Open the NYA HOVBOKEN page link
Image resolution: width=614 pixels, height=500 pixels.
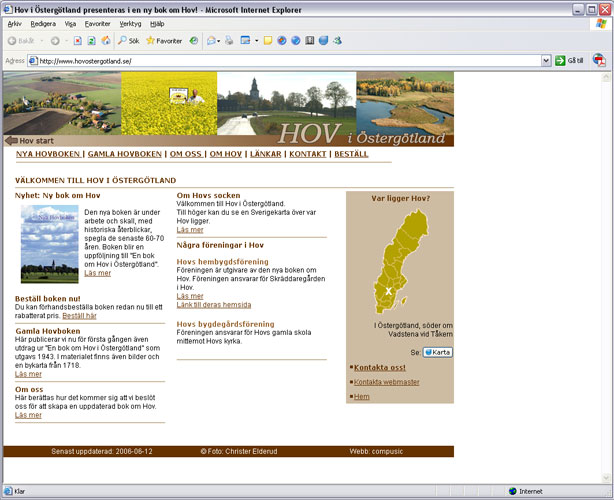tap(48, 154)
